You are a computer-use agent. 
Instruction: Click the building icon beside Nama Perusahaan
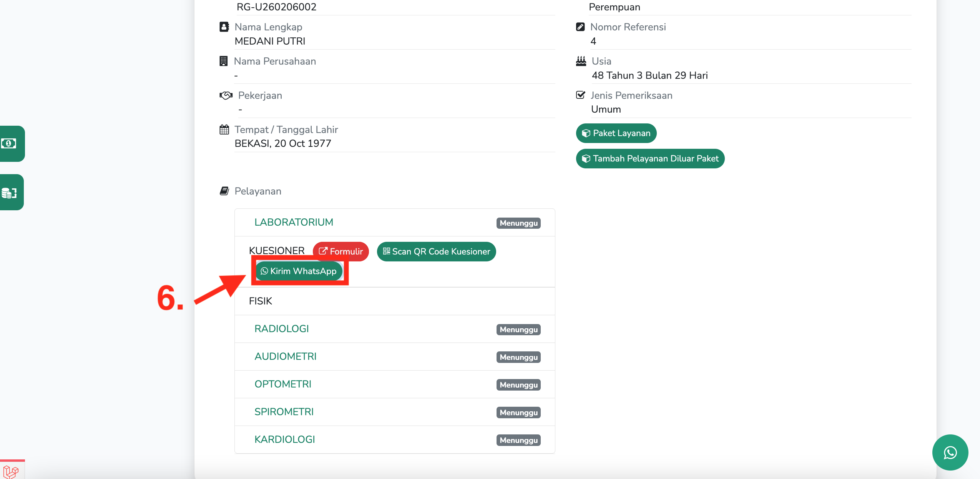[223, 61]
